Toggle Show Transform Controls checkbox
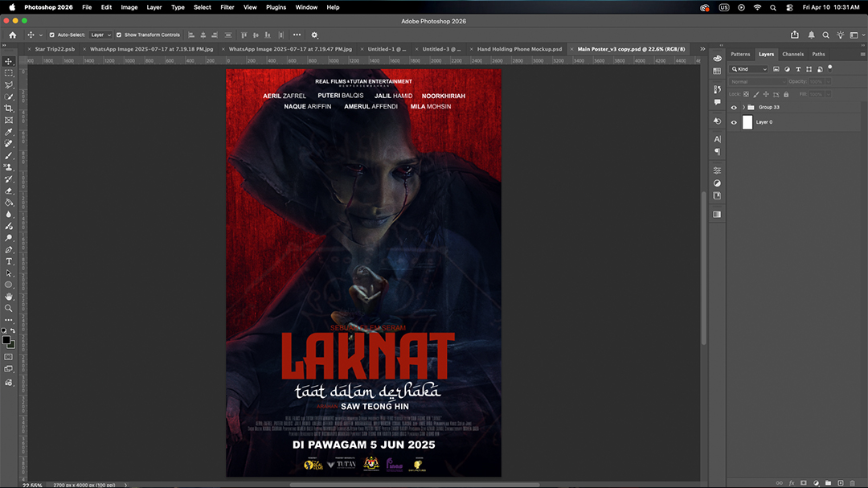The width and height of the screenshot is (868, 488). [x=118, y=35]
